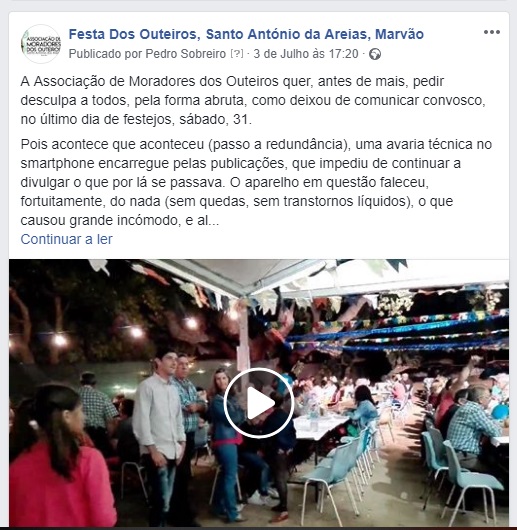The image size is (517, 530).
Task: Click the white tent roof in video
Action: (304, 274)
